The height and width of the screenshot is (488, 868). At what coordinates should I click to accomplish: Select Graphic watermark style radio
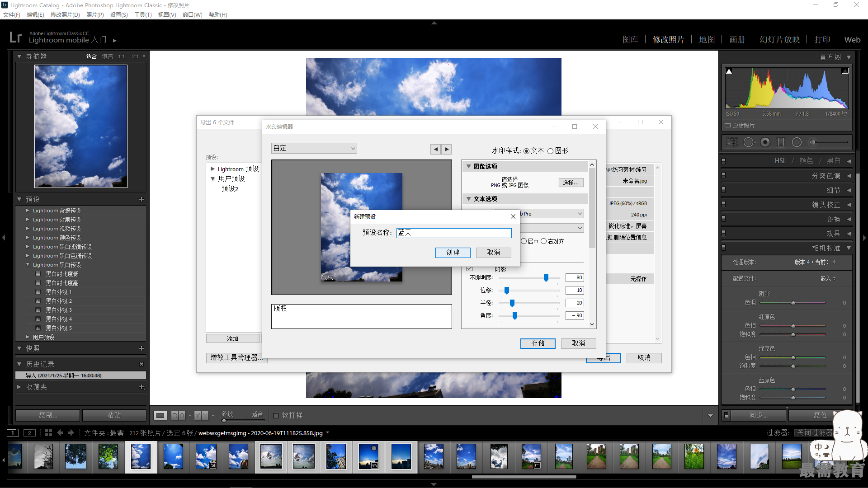550,151
